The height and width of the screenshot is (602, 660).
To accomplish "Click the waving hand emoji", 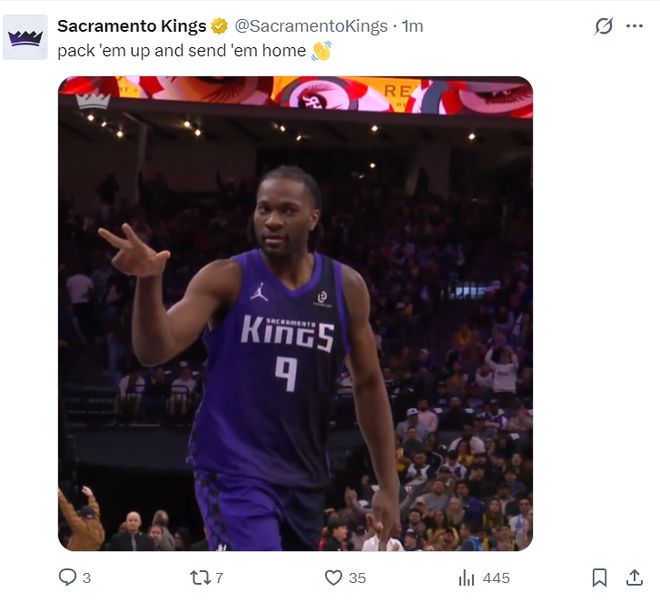I will point(321,50).
